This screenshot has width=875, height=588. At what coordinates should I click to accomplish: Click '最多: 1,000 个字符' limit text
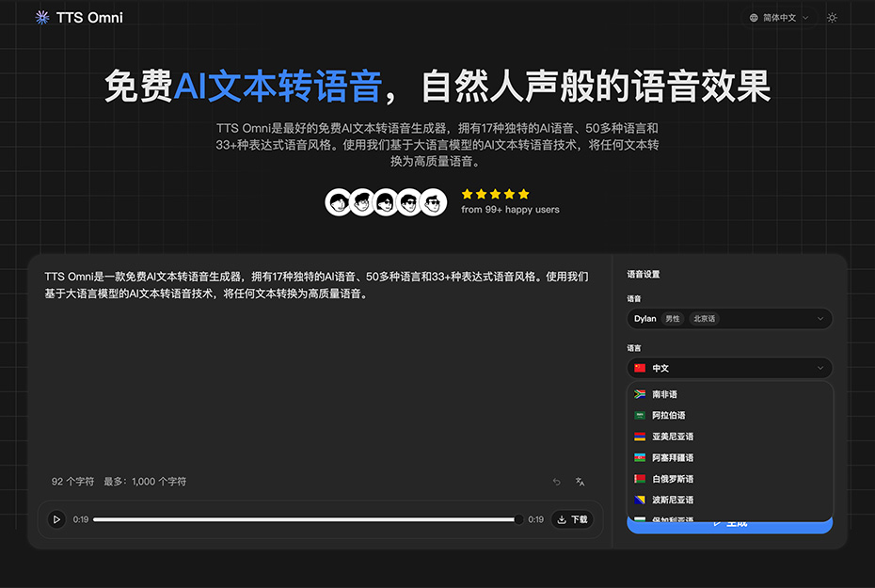click(145, 482)
